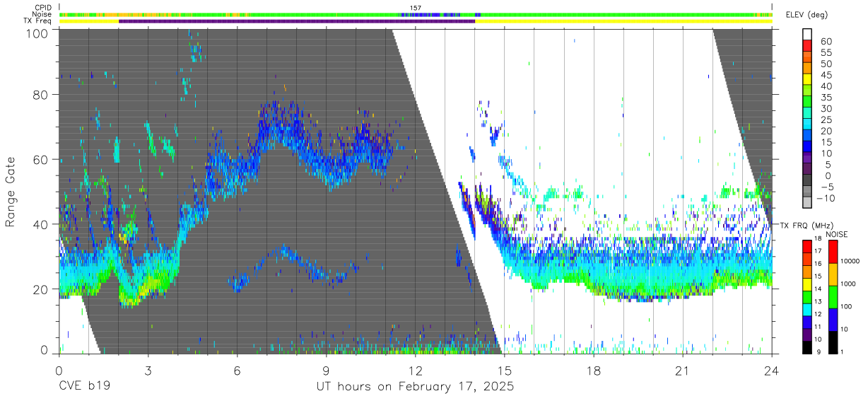The image size is (868, 401).
Task: Click the 'Range Gate' y-axis title
Action: point(11,192)
